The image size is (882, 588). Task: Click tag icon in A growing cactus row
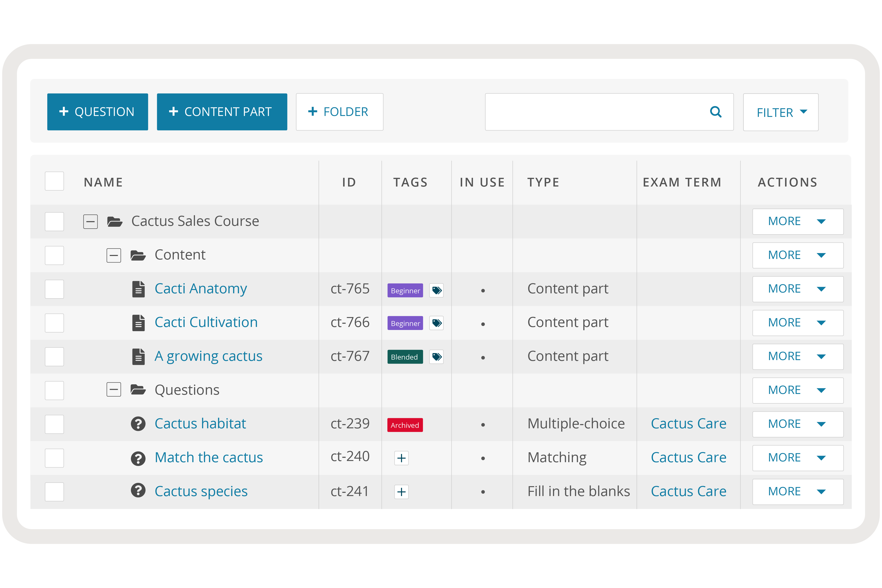click(x=437, y=357)
